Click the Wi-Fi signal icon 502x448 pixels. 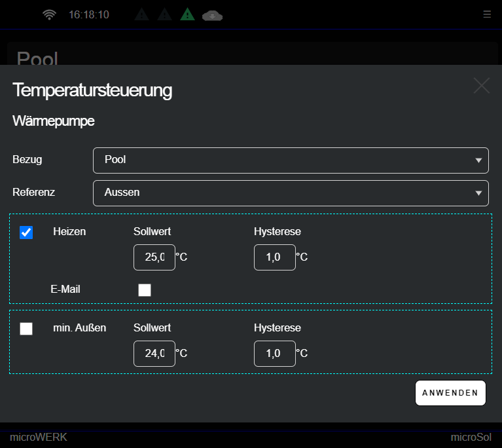50,14
